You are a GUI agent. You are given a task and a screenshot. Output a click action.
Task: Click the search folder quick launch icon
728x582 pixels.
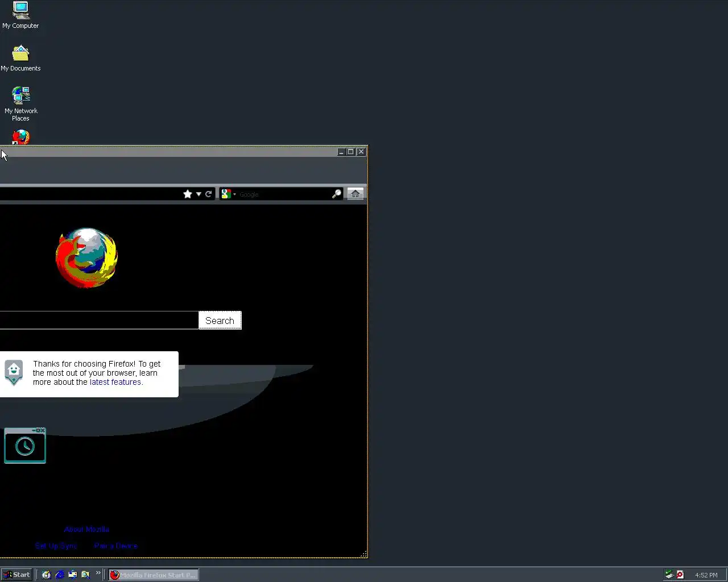[x=86, y=575]
